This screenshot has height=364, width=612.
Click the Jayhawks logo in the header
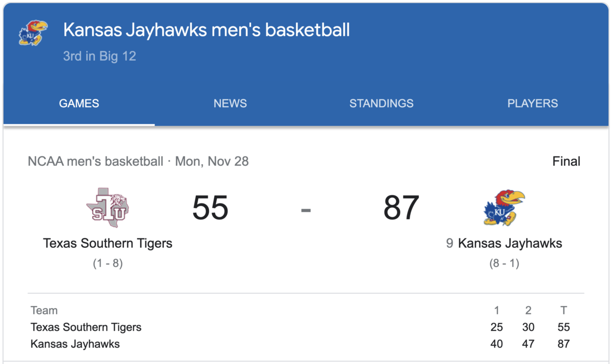pos(33,33)
